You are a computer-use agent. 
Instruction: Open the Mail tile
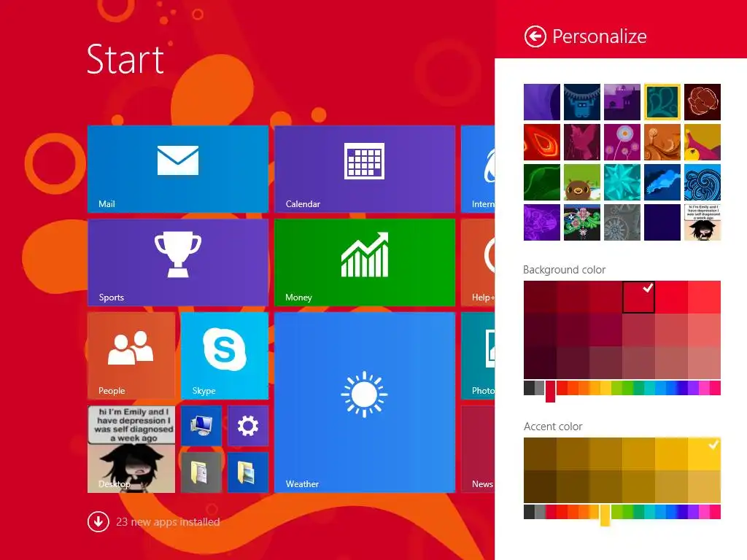click(x=178, y=168)
